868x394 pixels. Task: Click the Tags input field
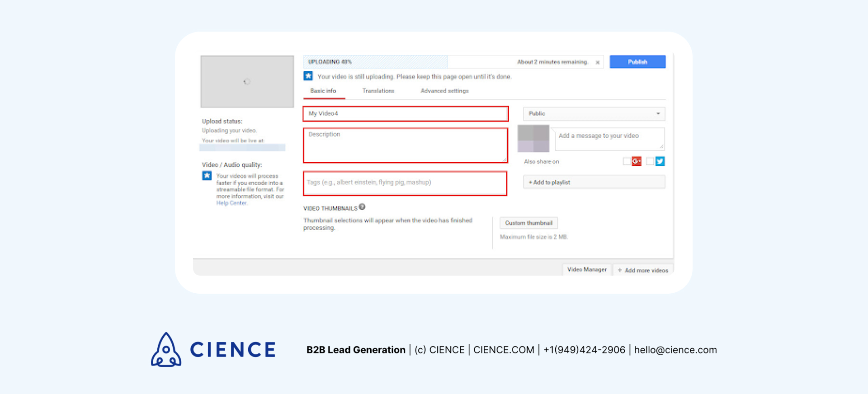[x=405, y=183]
